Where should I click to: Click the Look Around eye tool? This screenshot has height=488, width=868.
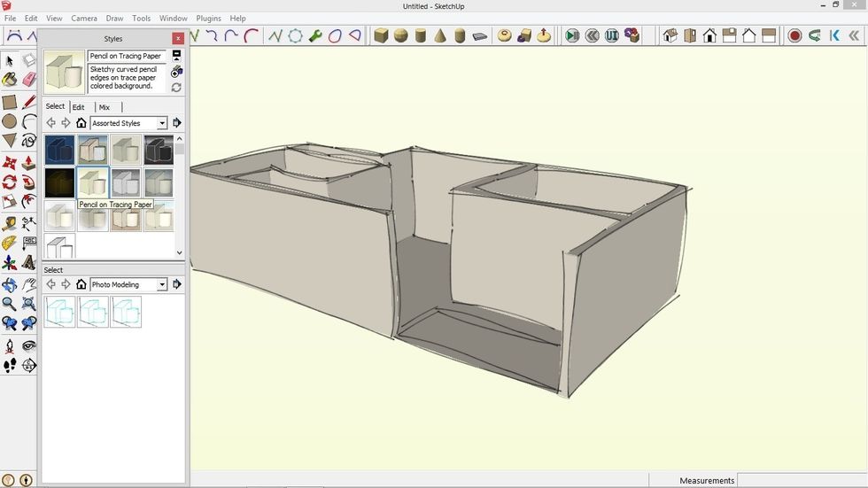[x=28, y=346]
